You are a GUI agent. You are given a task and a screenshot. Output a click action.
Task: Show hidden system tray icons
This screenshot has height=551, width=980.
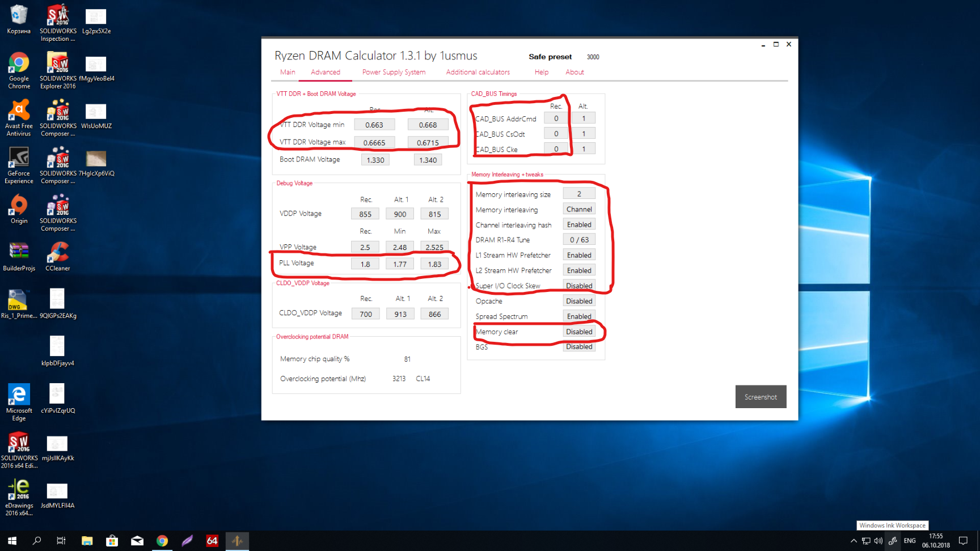click(x=854, y=541)
